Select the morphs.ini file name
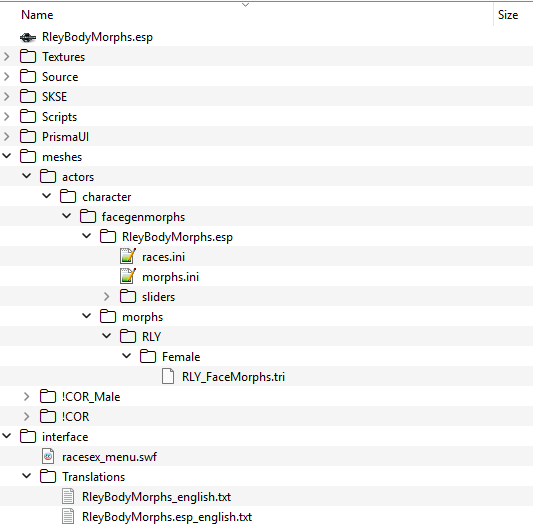Screen dimensions: 533x527 (170, 277)
